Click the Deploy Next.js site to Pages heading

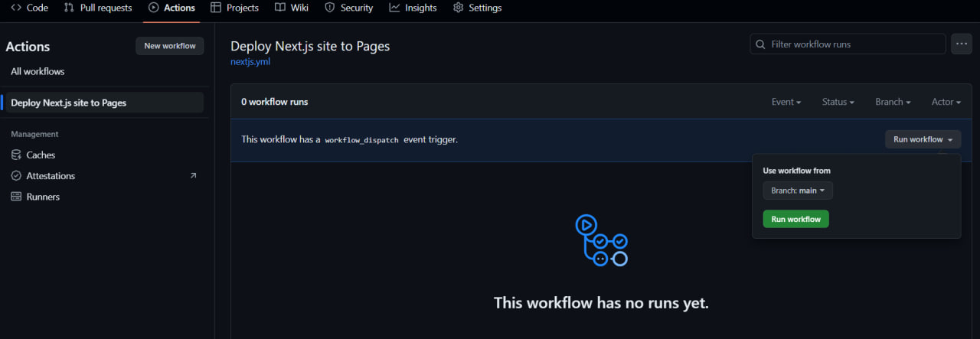310,46
